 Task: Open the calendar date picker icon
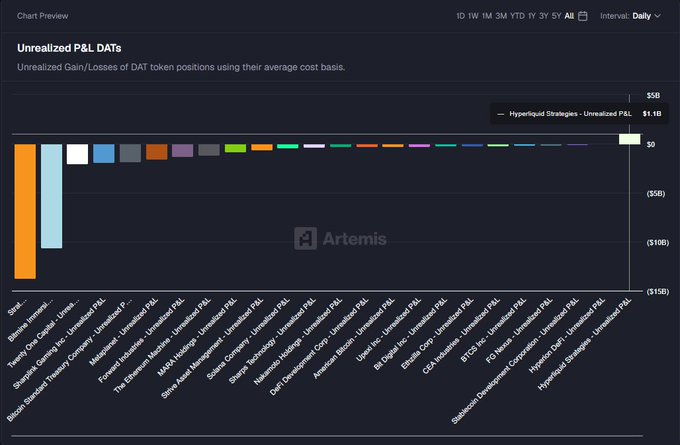583,16
